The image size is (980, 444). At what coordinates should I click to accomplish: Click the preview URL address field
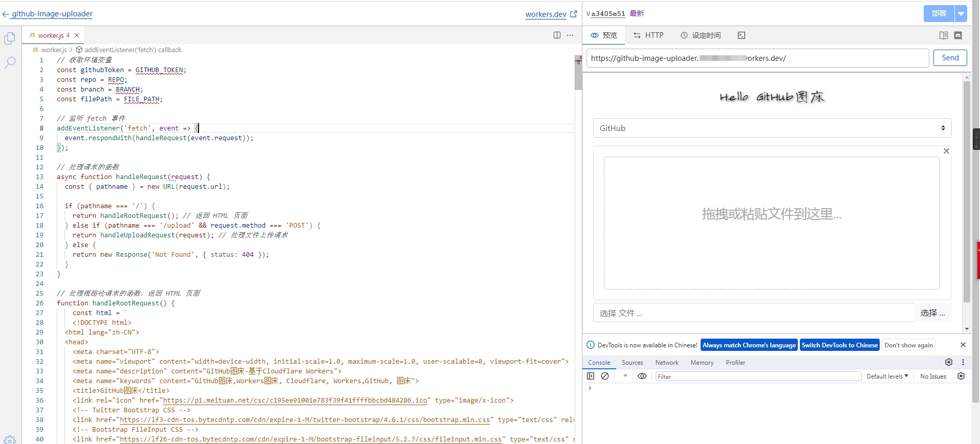tap(757, 58)
